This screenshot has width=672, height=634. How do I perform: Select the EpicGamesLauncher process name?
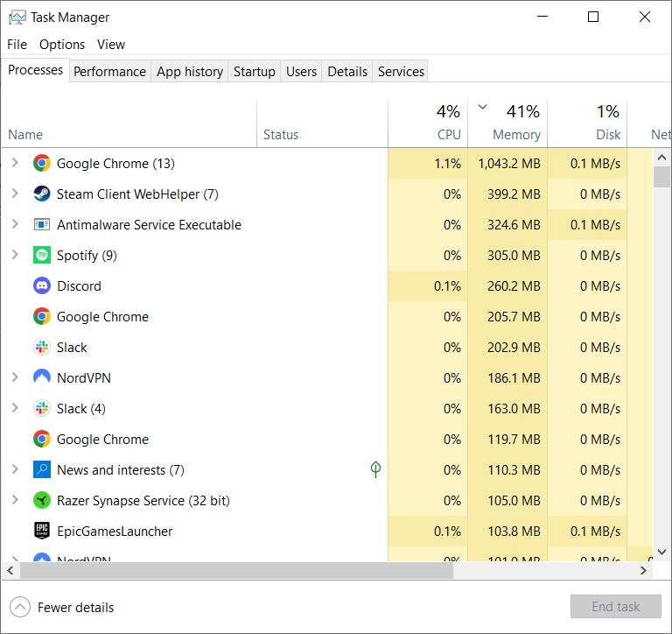point(115,531)
